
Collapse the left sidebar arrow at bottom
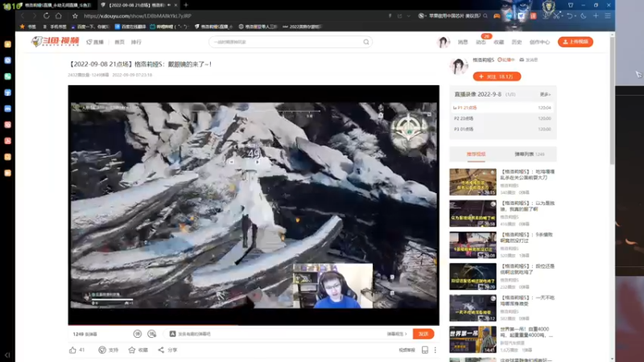7,355
